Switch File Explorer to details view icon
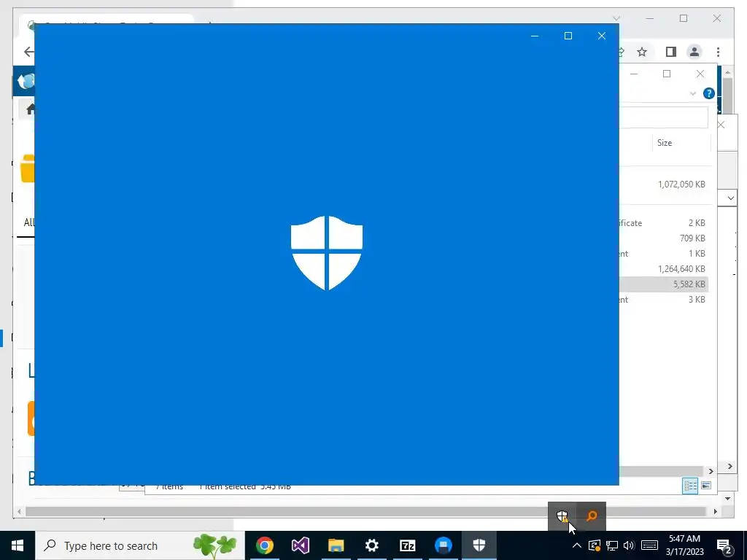Screen dimensions: 747x560 pos(690,486)
